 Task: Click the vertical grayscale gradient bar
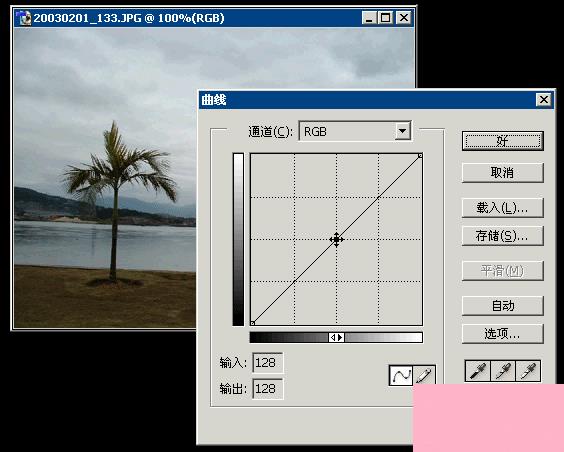tap(238, 239)
